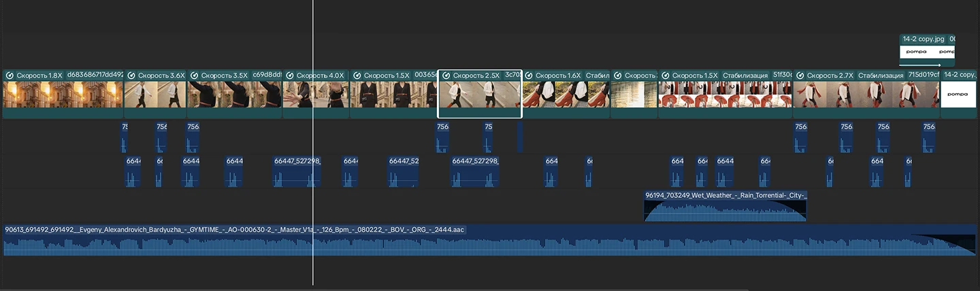Viewport: 980px width, 291px height.
Task: Click the clip name c69d8ddt
Action: click(x=267, y=75)
